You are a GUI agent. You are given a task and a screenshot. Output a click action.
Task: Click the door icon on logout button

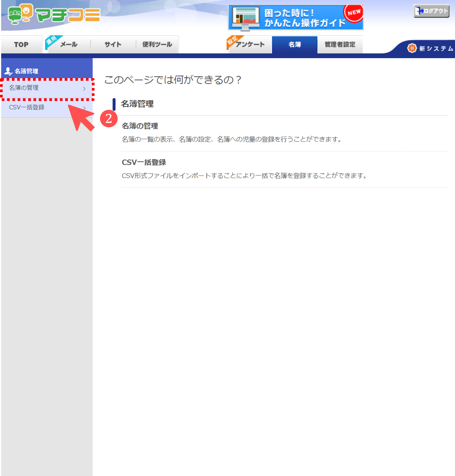pyautogui.click(x=419, y=11)
